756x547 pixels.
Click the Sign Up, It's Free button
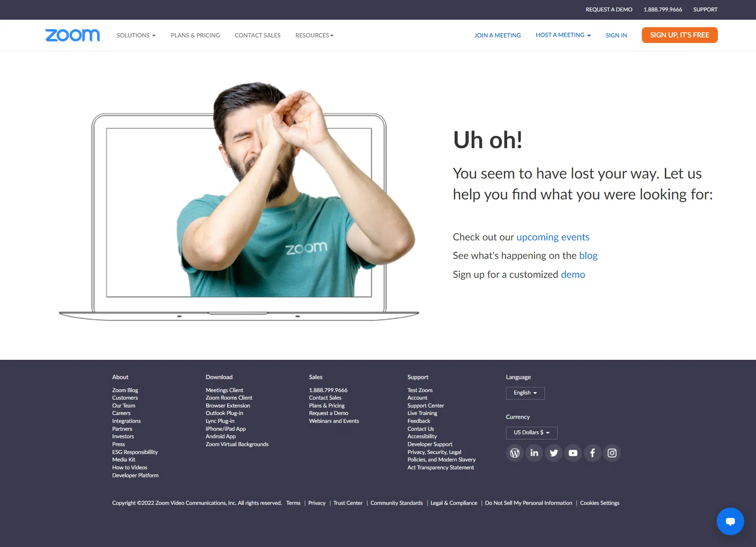[x=680, y=35]
